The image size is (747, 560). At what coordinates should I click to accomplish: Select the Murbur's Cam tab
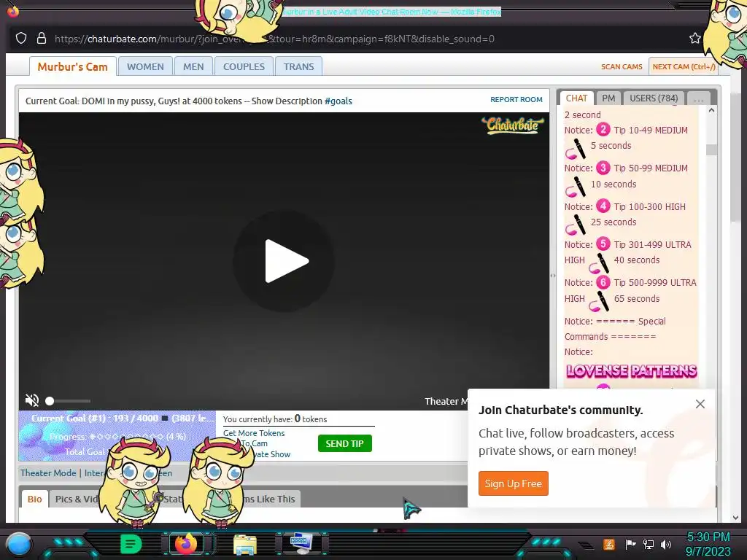pyautogui.click(x=72, y=66)
